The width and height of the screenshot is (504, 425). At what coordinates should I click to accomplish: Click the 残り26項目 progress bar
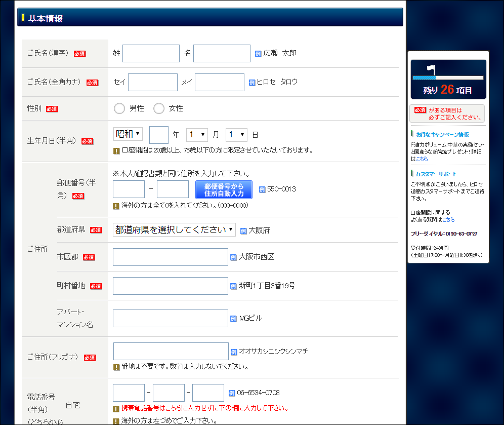[448, 78]
